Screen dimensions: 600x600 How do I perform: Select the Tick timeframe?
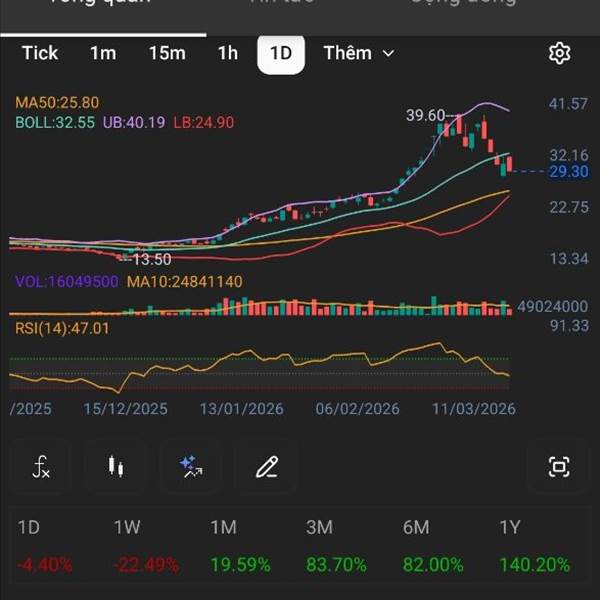pyautogui.click(x=40, y=53)
